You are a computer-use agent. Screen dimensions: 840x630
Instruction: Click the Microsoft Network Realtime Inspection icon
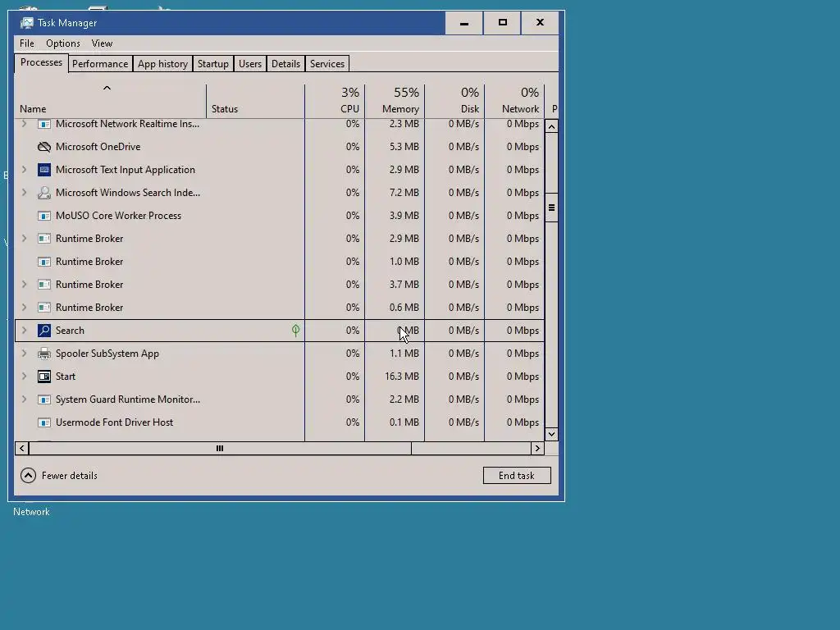point(44,125)
